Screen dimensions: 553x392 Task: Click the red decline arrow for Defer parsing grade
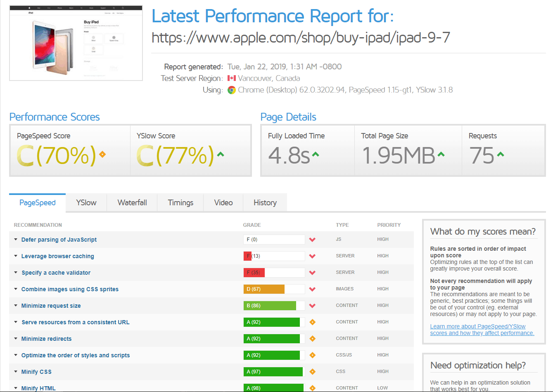[312, 239]
